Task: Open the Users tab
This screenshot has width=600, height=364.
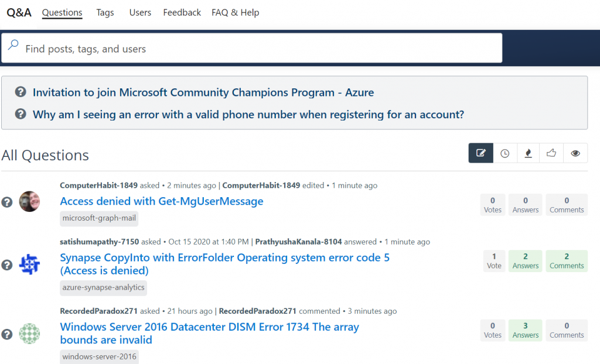Action: pyautogui.click(x=140, y=12)
